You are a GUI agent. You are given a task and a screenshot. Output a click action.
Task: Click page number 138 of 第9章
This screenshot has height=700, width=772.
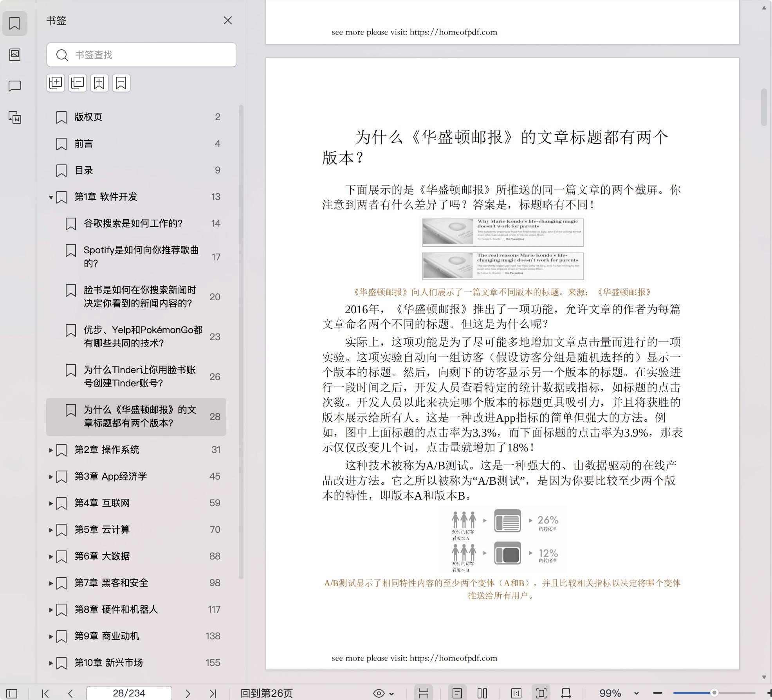(x=213, y=636)
